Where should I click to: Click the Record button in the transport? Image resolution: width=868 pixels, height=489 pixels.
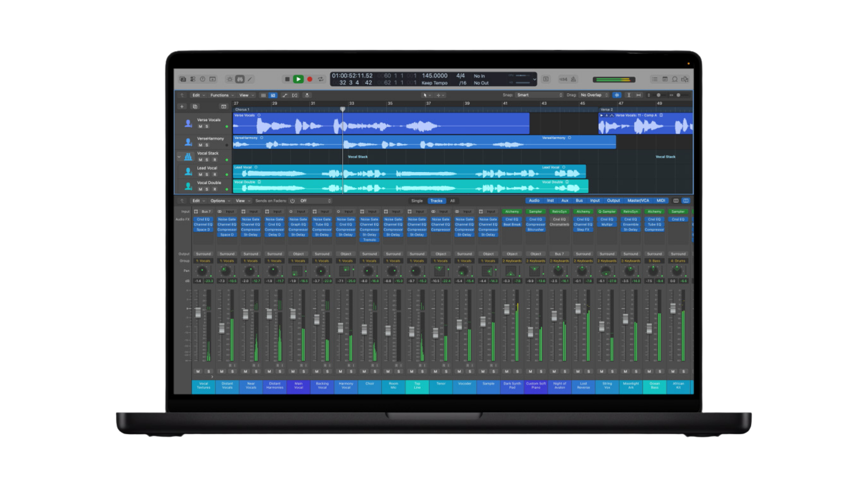pos(310,79)
